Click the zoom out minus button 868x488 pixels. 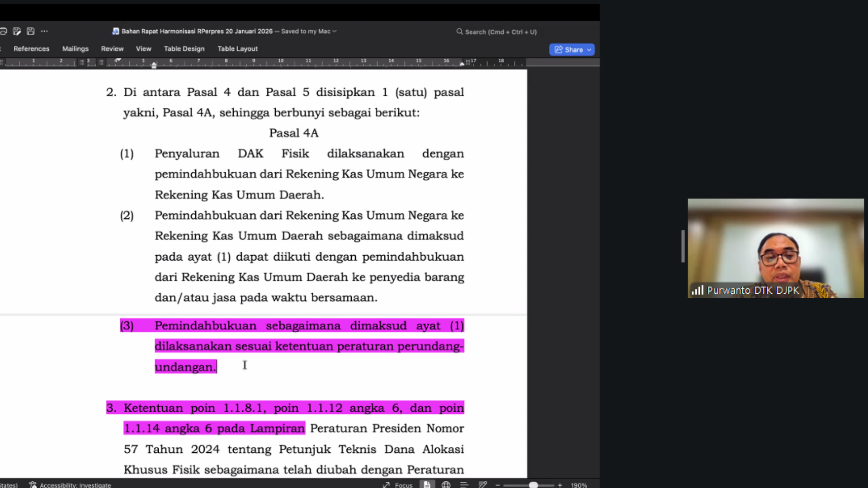pos(498,485)
